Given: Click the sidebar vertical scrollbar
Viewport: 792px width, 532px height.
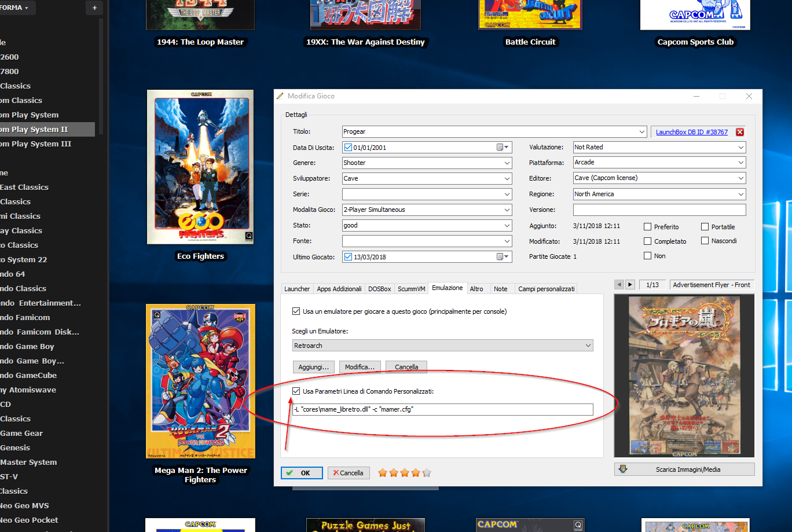Looking at the screenshot, I should (101, 75).
